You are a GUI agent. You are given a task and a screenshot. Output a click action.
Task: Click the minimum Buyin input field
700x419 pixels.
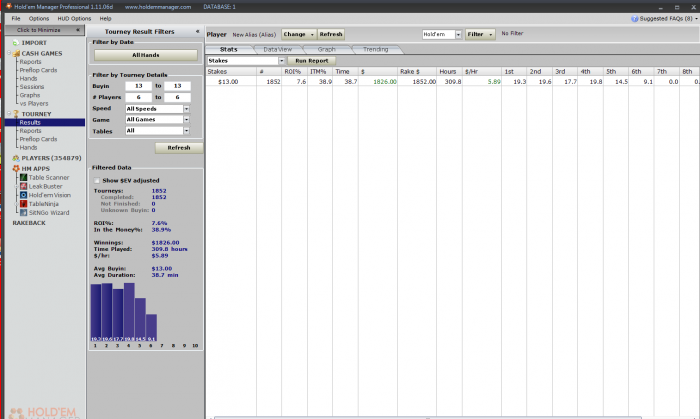138,86
